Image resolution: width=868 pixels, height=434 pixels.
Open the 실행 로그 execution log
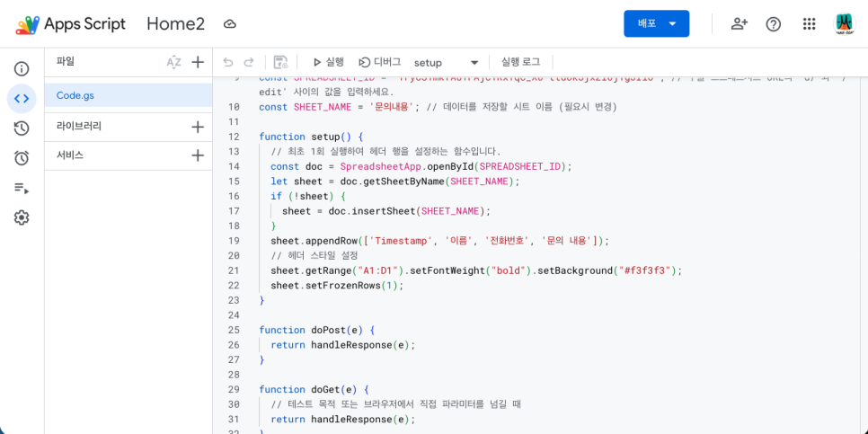520,62
